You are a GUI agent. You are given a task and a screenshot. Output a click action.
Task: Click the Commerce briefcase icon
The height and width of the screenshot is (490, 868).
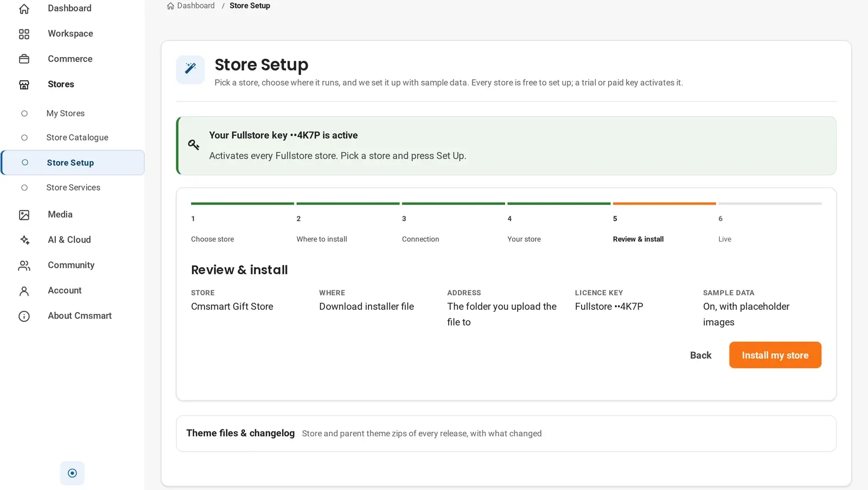coord(24,59)
